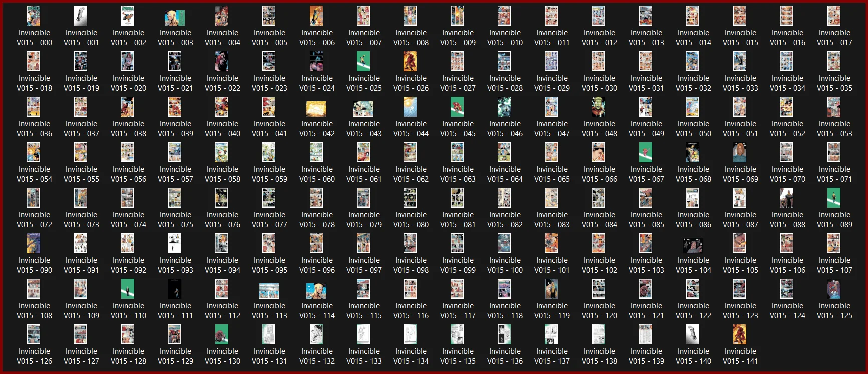Click the label "Invincible V015 - 058"

point(222,174)
